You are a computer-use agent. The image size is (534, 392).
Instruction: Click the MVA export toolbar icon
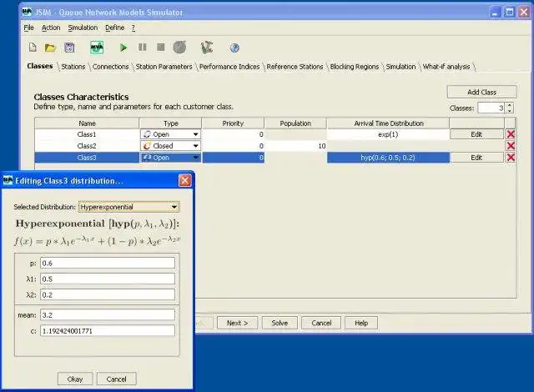coord(97,48)
